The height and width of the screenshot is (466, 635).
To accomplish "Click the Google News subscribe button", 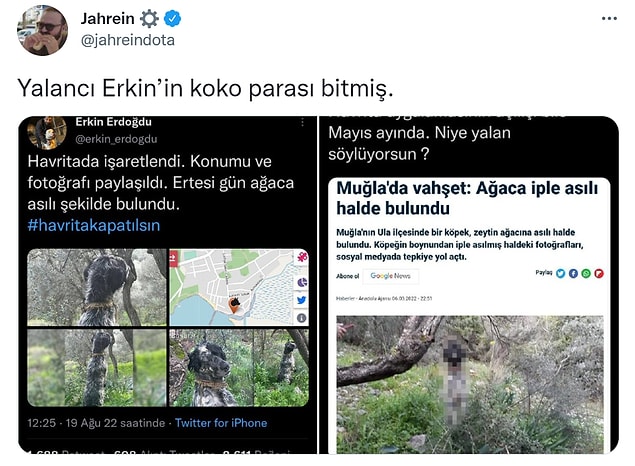I will click(390, 276).
